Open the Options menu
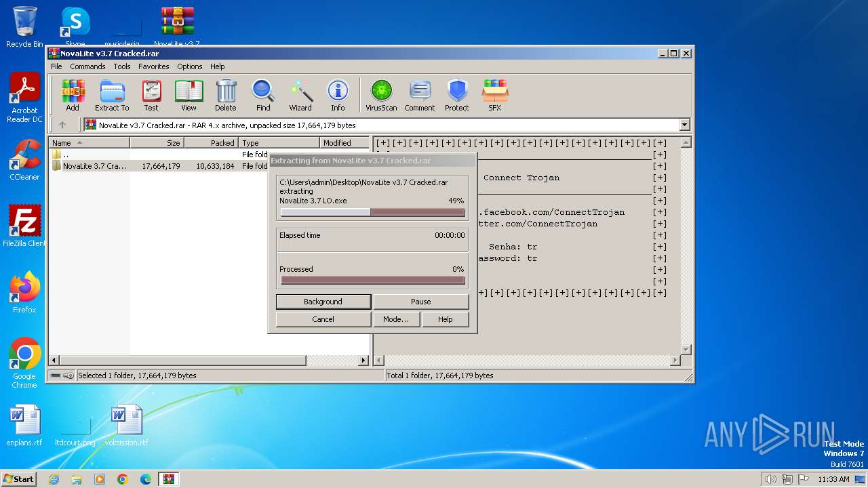Image resolution: width=868 pixels, height=488 pixels. [x=190, y=66]
